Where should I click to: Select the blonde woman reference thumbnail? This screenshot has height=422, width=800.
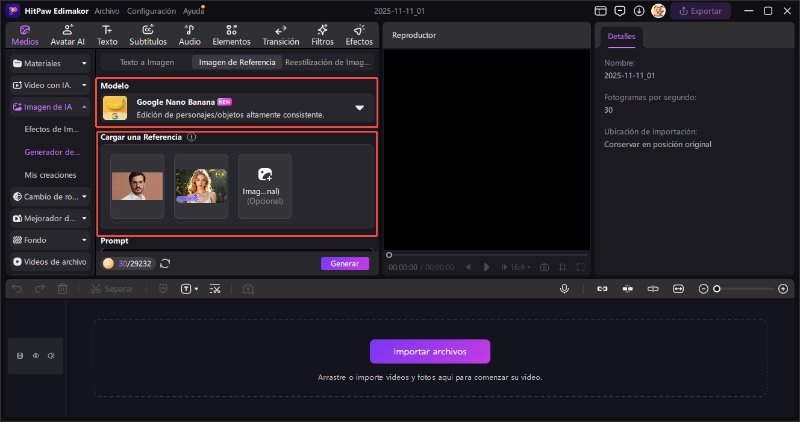tap(201, 186)
